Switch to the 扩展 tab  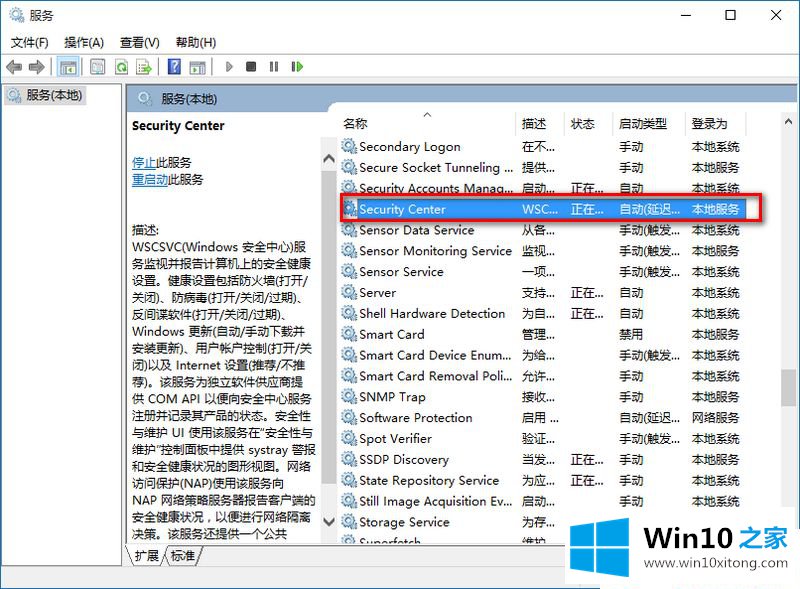146,555
